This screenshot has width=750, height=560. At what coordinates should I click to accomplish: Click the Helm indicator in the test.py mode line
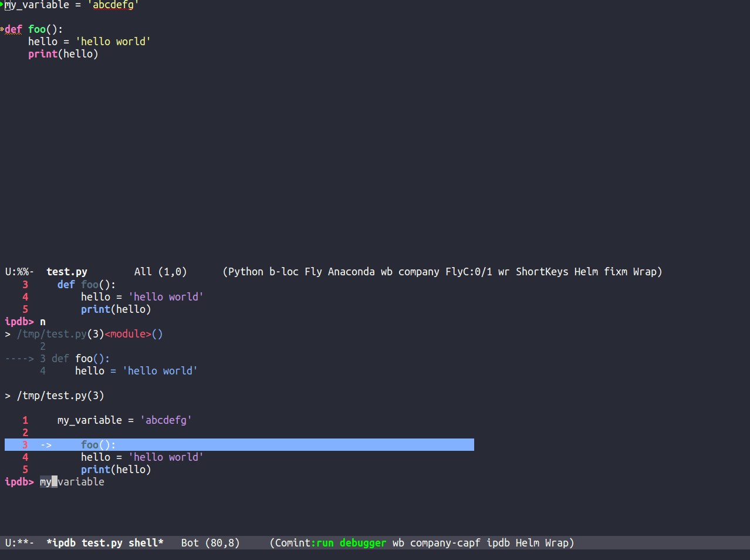coord(585,271)
